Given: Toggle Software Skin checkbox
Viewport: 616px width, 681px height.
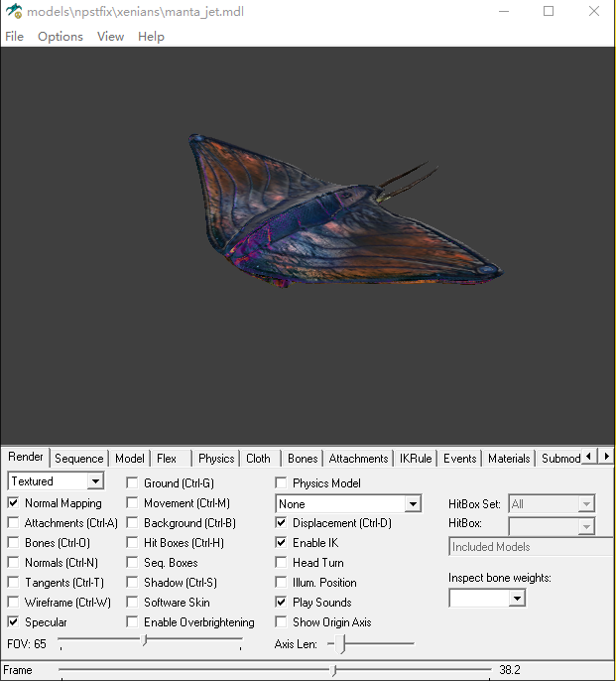Looking at the screenshot, I should tap(132, 603).
